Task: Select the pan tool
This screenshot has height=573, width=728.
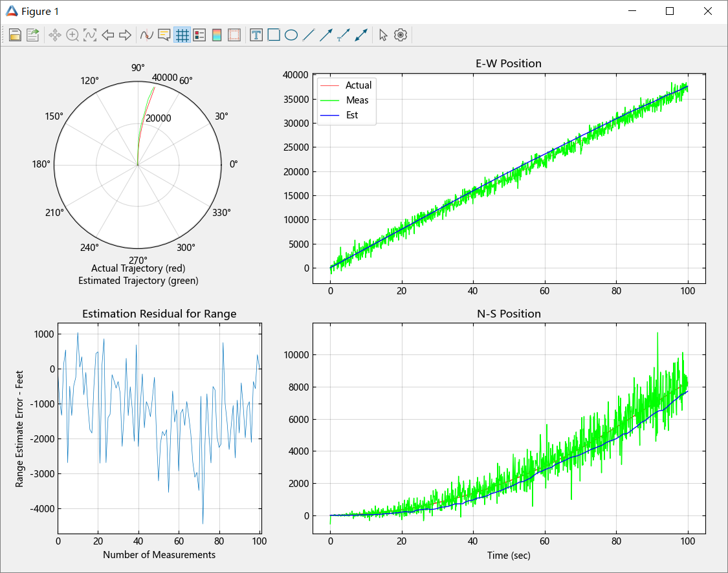Action: point(55,36)
